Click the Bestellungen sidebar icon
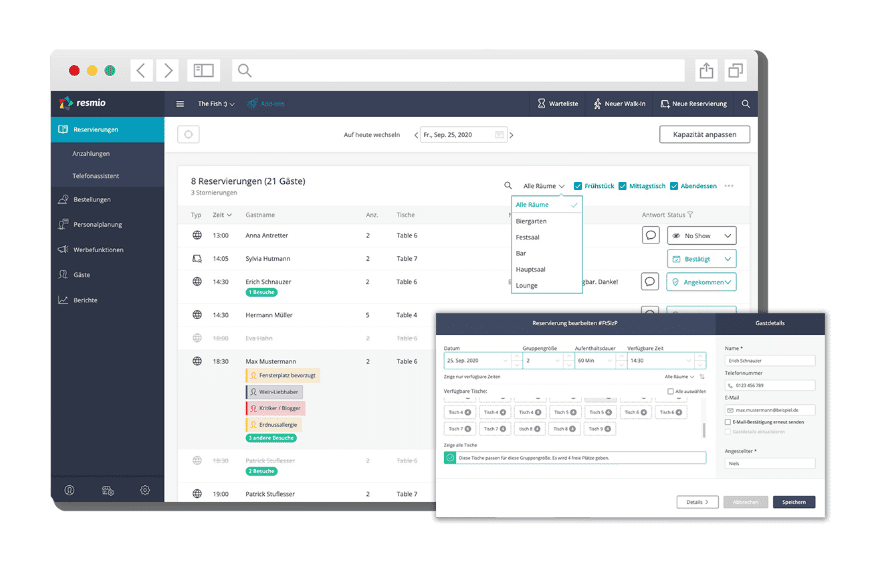The image size is (876, 583). pos(63,199)
